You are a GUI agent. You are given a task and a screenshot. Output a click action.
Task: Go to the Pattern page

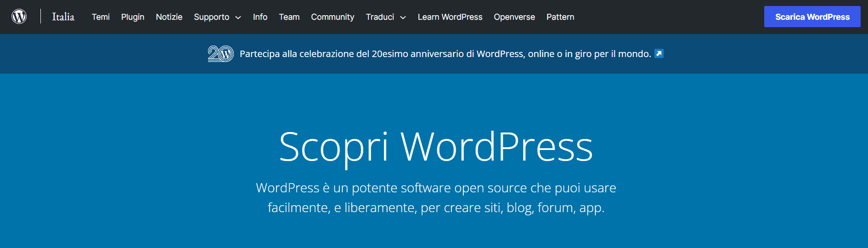[x=560, y=17]
